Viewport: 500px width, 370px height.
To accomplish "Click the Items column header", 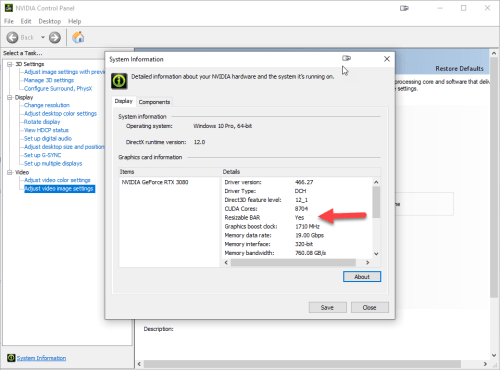I will pyautogui.click(x=169, y=172).
